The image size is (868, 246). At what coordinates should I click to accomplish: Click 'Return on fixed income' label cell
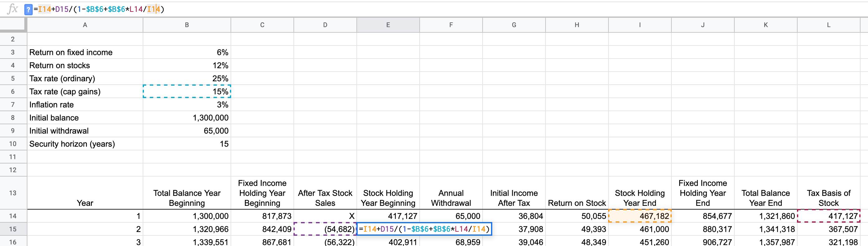(85, 52)
